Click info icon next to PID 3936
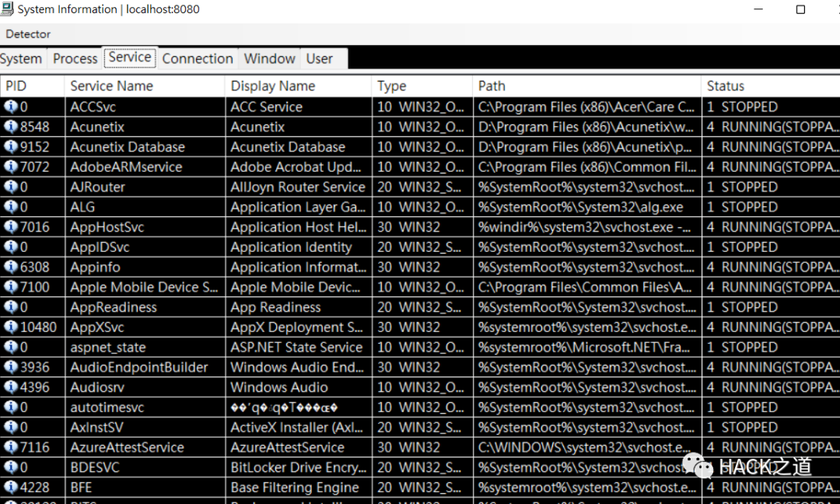Screen dimensions: 840x504 pos(11,367)
